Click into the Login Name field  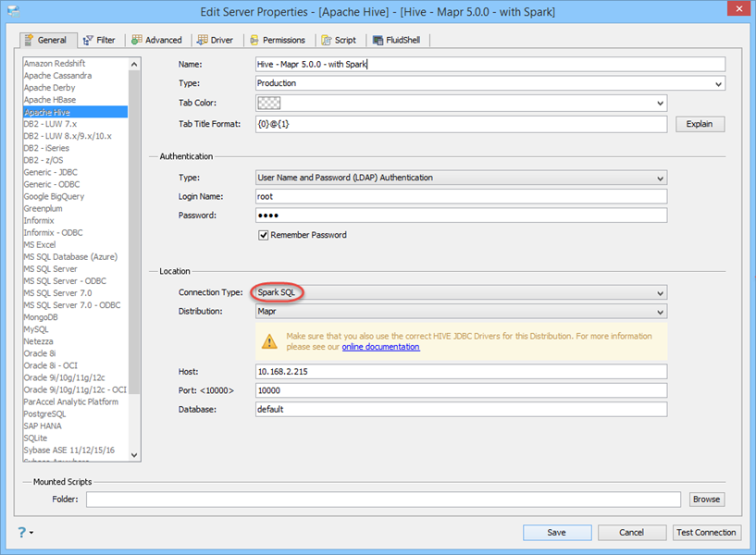(461, 196)
